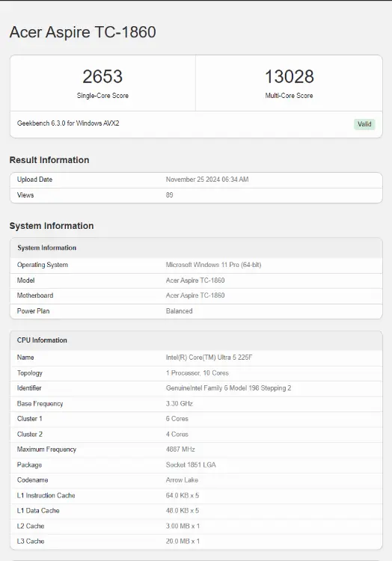Click the Valid status badge
This screenshot has width=392, height=561.
pyautogui.click(x=364, y=124)
